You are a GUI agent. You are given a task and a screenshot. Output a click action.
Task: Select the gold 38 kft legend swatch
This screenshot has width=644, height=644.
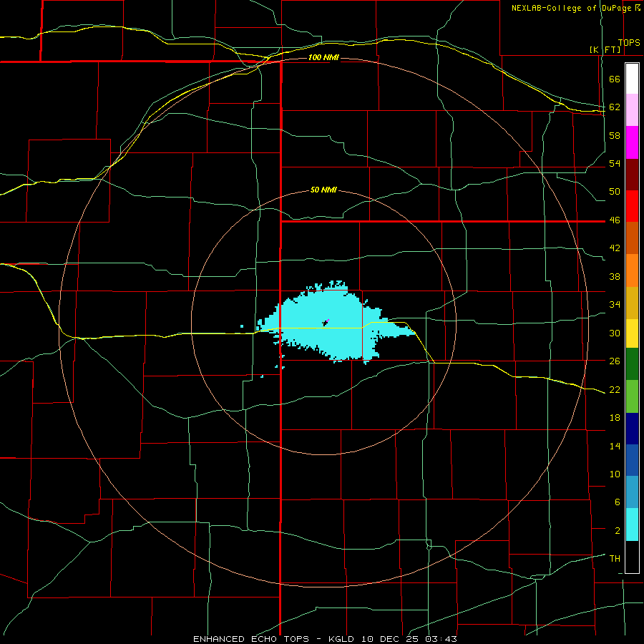[x=632, y=303]
